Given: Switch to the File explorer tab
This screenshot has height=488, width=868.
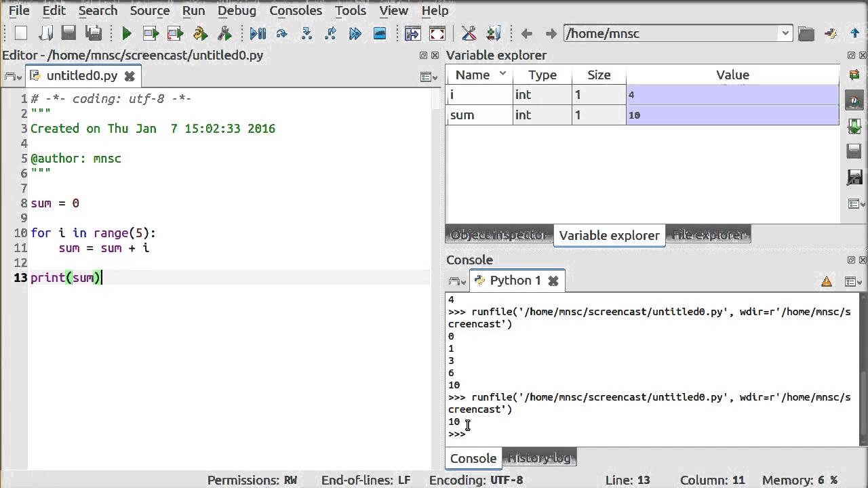Looking at the screenshot, I should [x=709, y=235].
